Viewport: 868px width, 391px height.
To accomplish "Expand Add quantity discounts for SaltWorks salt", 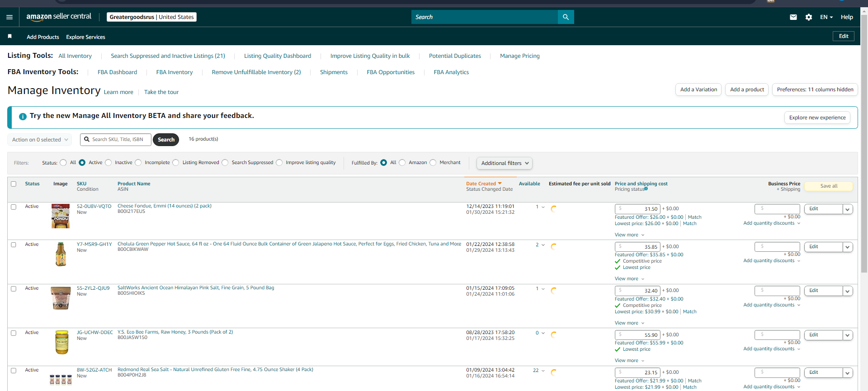I will pos(772,305).
